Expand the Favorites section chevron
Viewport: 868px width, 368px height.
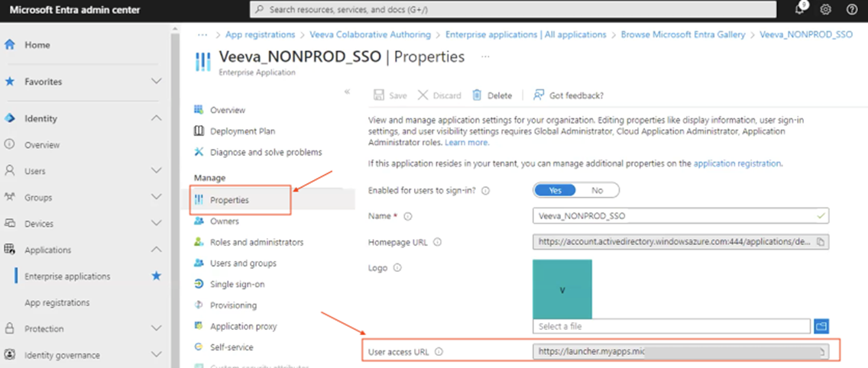[x=157, y=82]
